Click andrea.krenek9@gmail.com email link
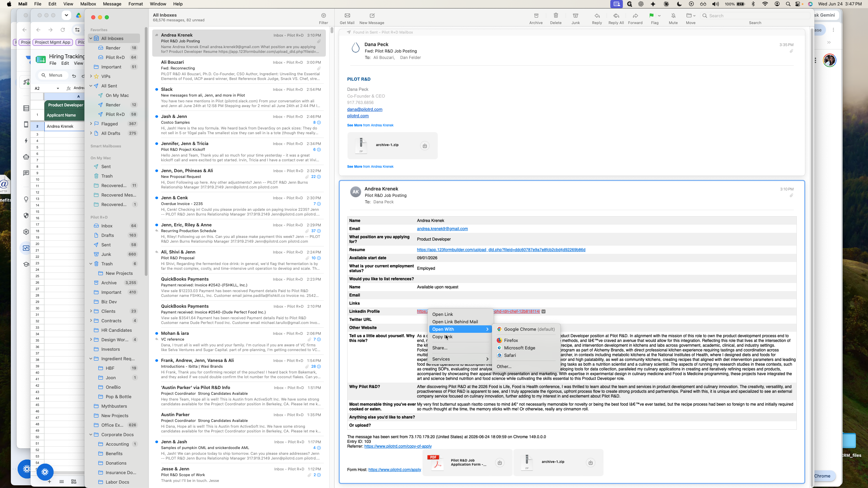The width and height of the screenshot is (868, 488). tap(442, 229)
